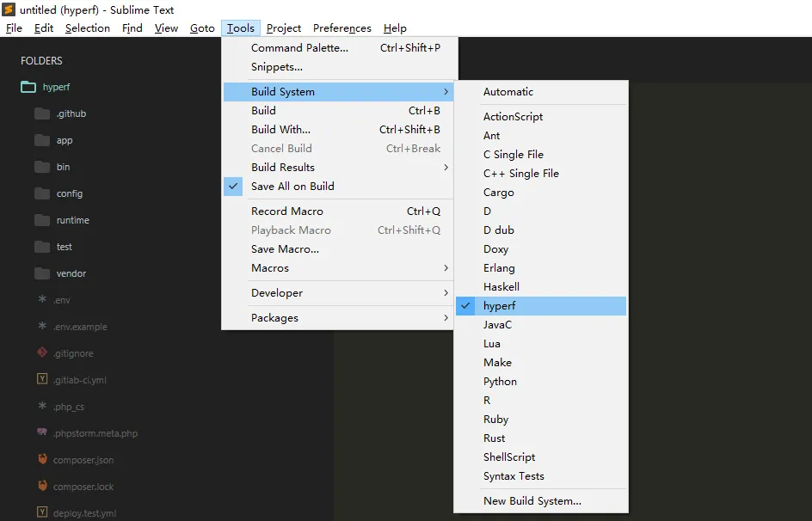Set build system to Automatic
Image resolution: width=812 pixels, height=521 pixels.
point(541,92)
